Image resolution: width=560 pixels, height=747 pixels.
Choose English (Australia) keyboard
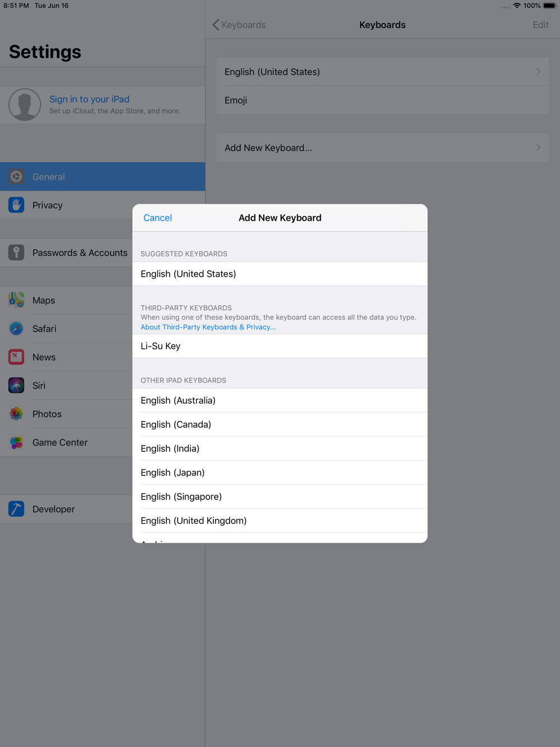[x=280, y=400]
